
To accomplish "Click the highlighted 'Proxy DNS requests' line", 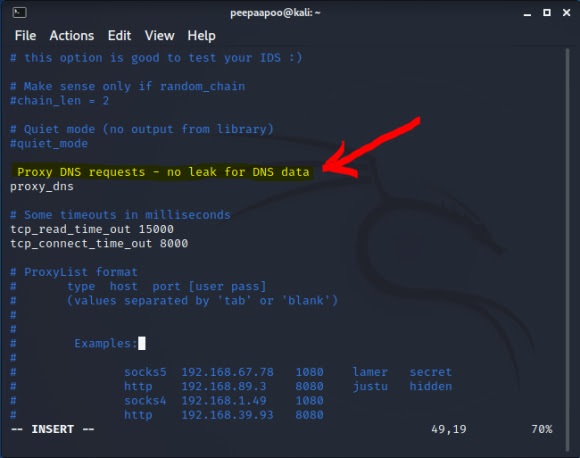I will (162, 172).
